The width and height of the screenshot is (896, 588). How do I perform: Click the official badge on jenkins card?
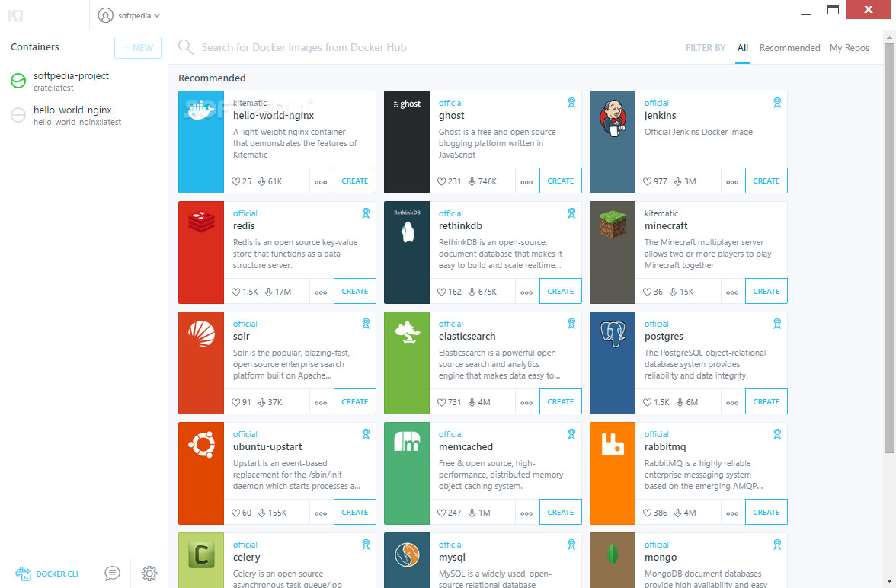pyautogui.click(x=777, y=103)
